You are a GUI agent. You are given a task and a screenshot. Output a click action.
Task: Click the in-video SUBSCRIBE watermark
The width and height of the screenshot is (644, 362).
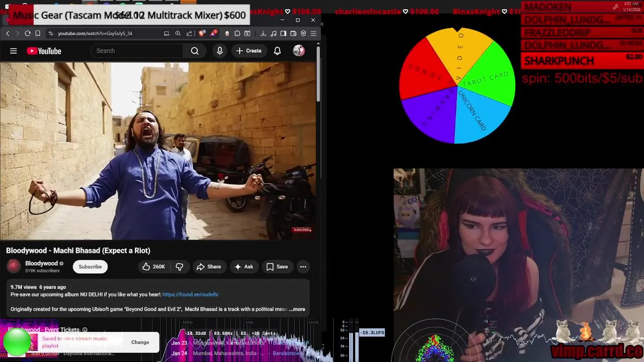point(302,230)
